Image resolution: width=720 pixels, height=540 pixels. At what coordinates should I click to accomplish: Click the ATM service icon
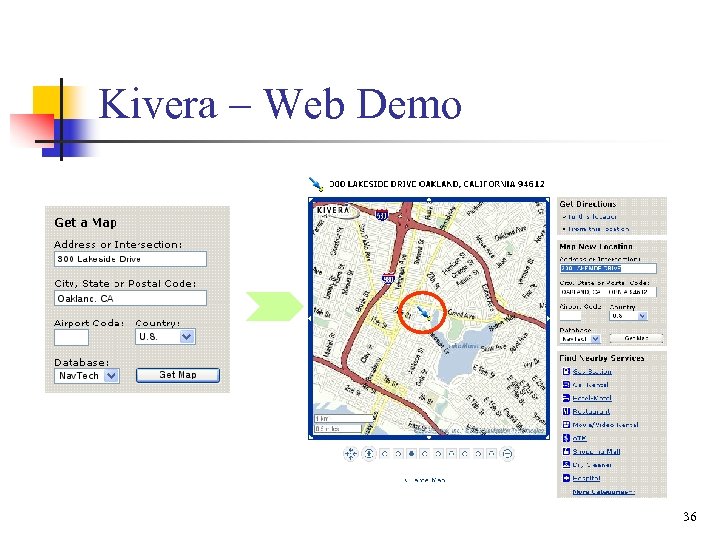click(x=566, y=438)
